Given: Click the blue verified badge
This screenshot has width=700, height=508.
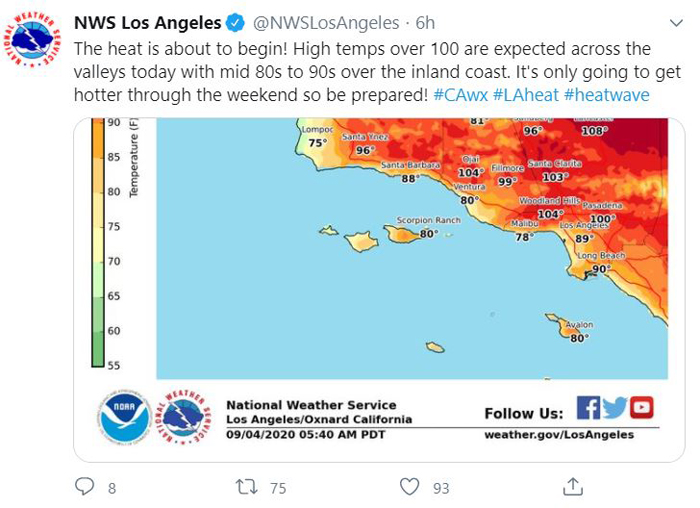Looking at the screenshot, I should coord(235,23).
